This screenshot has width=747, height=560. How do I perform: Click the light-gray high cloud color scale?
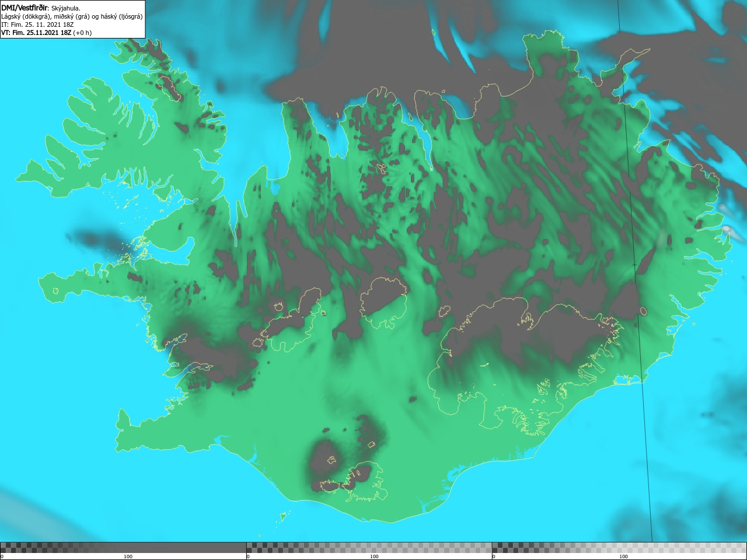(619, 548)
